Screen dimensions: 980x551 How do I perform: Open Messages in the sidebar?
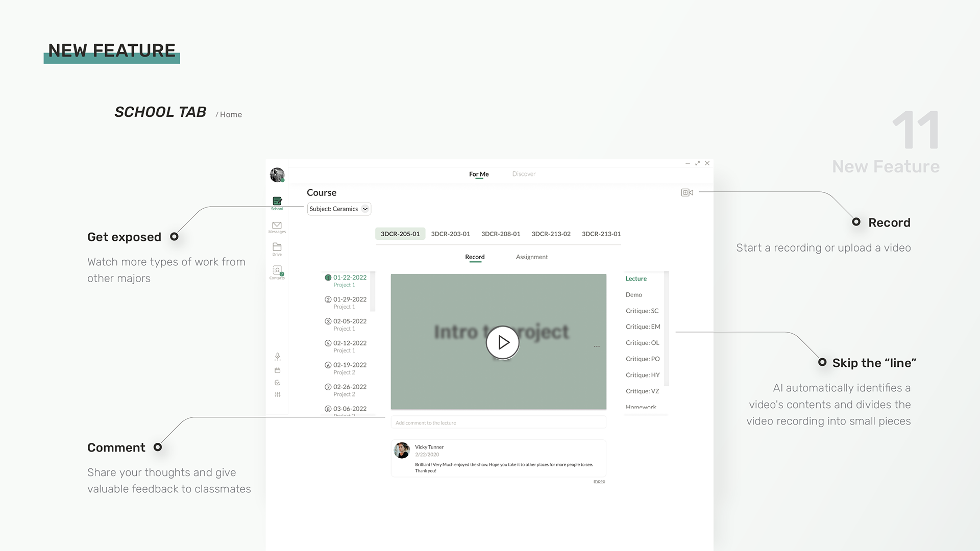[x=277, y=227]
